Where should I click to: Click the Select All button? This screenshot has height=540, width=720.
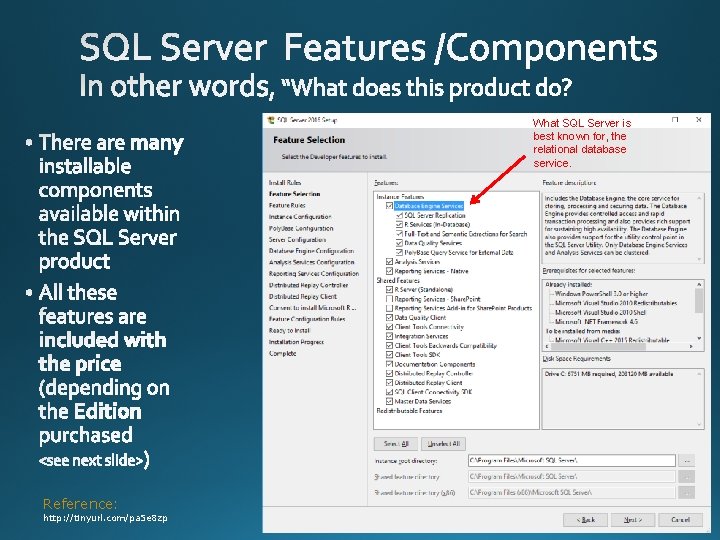coord(396,444)
